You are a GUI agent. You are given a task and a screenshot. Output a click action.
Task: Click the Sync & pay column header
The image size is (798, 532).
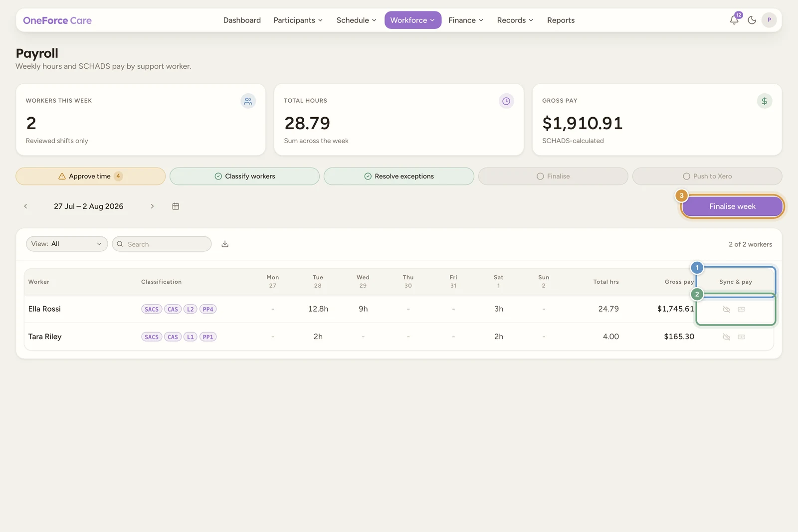(x=736, y=282)
